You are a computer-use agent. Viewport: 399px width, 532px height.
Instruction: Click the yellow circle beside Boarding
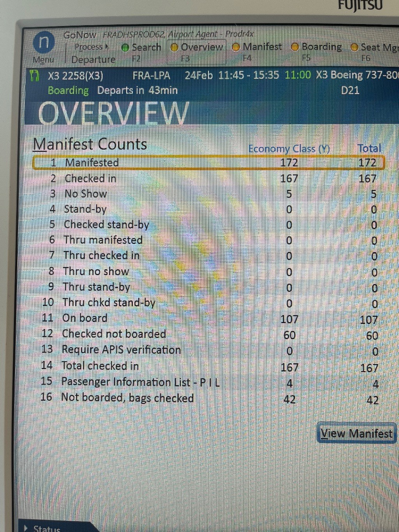click(x=295, y=47)
